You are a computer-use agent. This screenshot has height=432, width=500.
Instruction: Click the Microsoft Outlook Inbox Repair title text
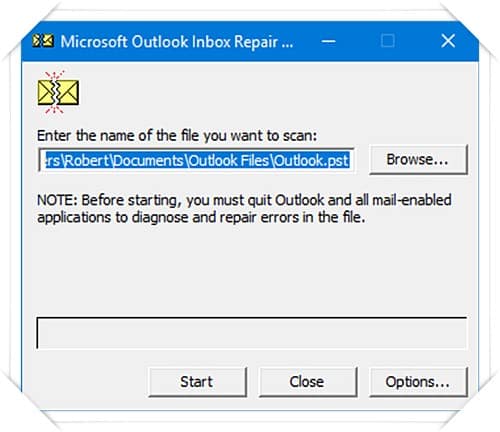coord(177,42)
